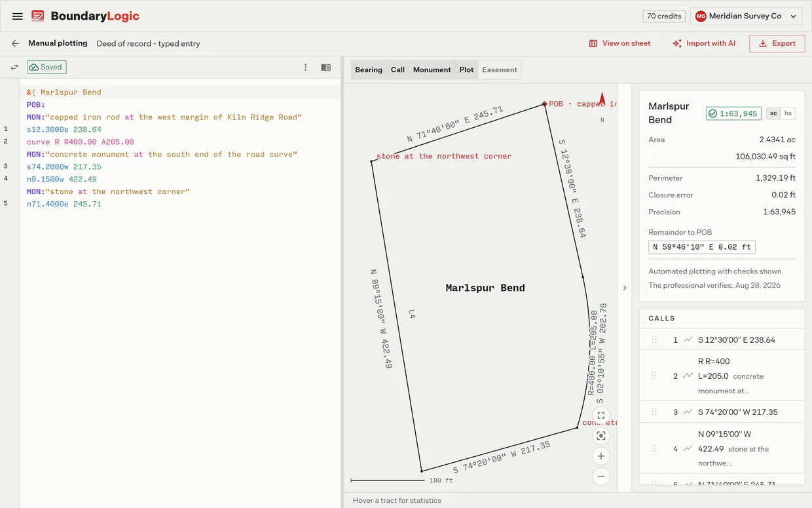Toggle the Easement label option
Screen dimensions: 812x508
coord(500,69)
